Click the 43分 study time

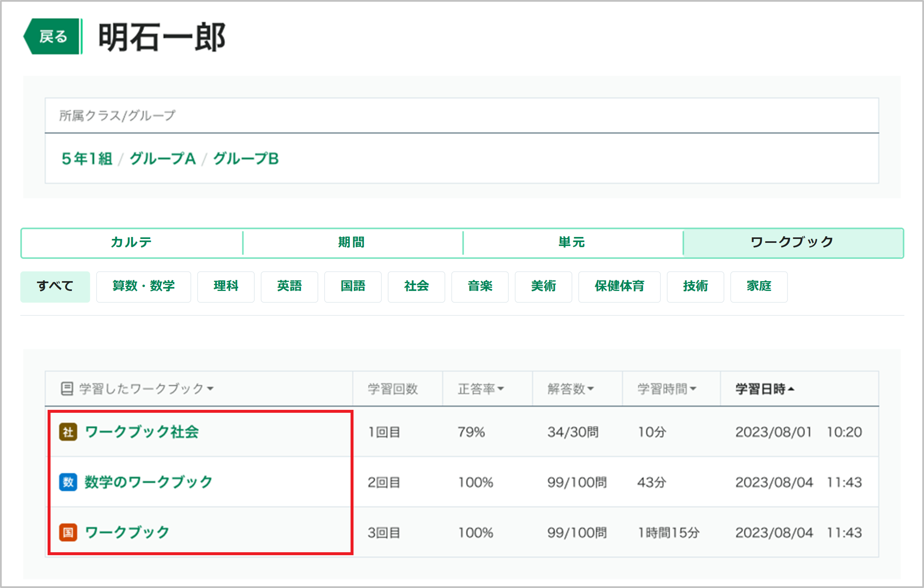click(652, 483)
